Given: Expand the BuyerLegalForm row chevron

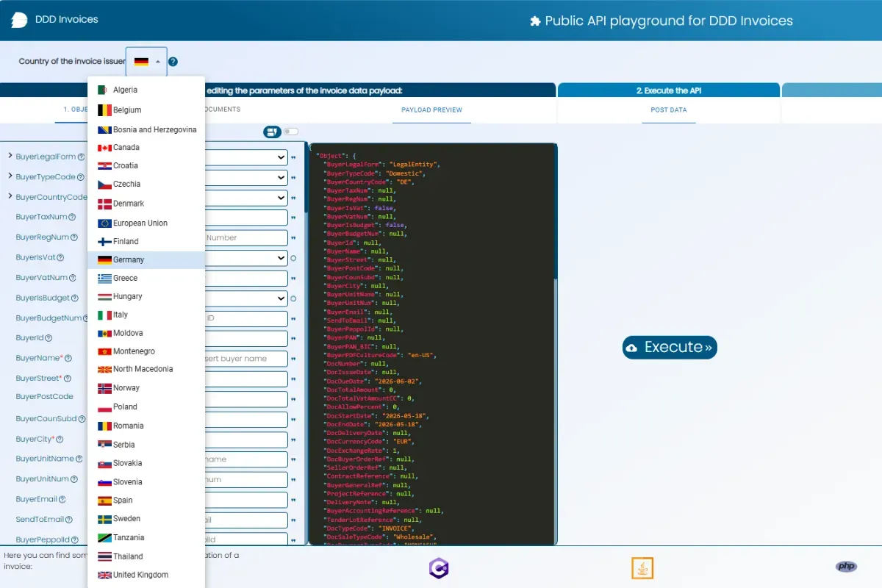Looking at the screenshot, I should tap(10, 157).
